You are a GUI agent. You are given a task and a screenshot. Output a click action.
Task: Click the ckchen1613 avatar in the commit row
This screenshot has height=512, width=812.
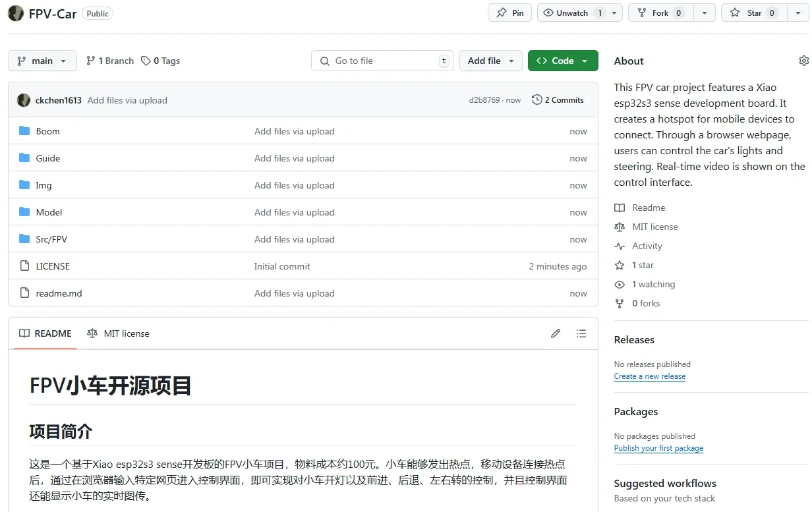(24, 100)
